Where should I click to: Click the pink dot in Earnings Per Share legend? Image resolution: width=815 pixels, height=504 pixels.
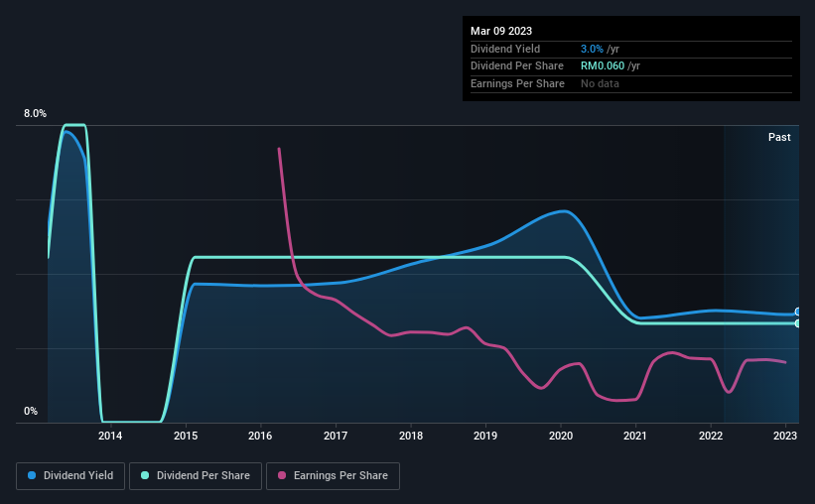283,476
